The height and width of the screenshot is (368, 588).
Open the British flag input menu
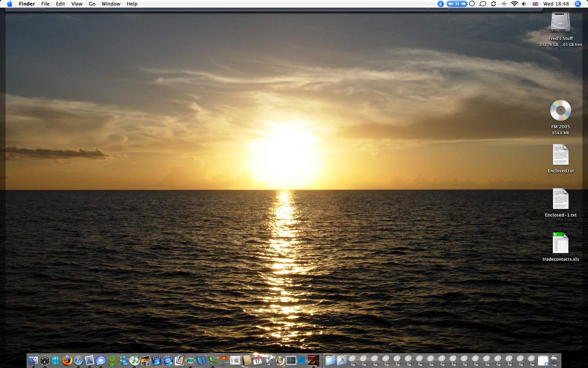[535, 4]
